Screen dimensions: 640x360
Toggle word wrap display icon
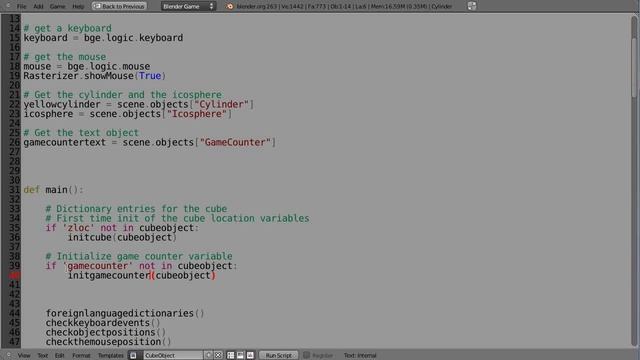coord(240,356)
